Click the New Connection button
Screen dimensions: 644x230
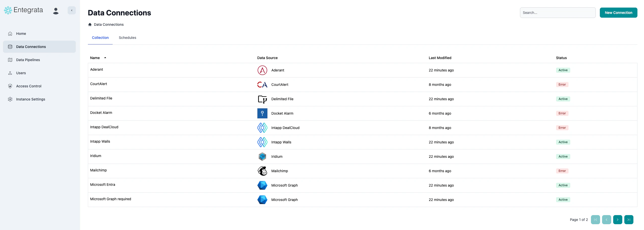618,12
